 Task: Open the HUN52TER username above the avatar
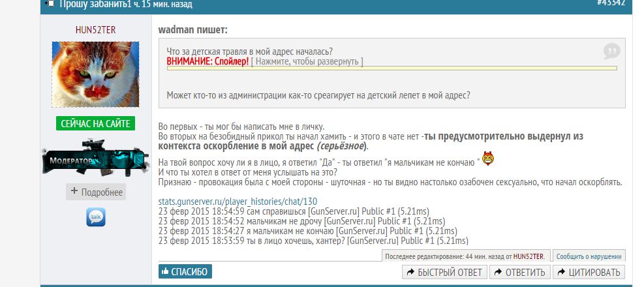click(x=95, y=30)
